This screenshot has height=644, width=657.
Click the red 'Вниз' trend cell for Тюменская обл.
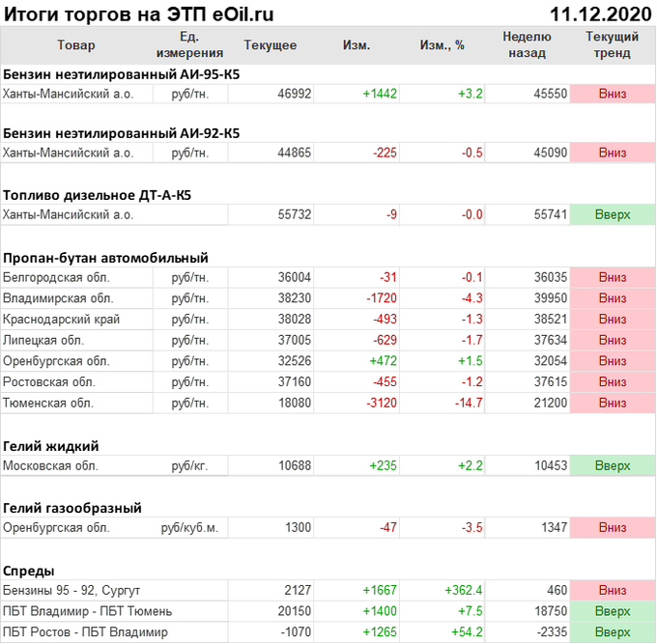click(x=612, y=403)
